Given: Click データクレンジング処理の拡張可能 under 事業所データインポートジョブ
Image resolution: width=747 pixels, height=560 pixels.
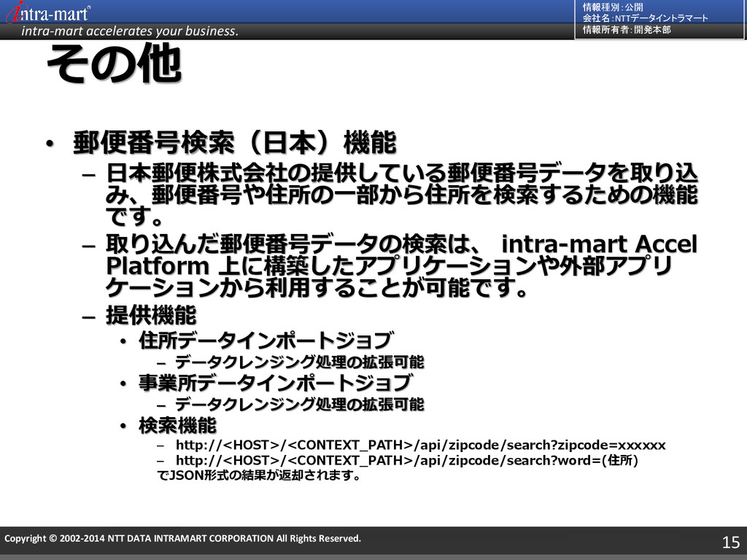Looking at the screenshot, I should tap(300, 404).
